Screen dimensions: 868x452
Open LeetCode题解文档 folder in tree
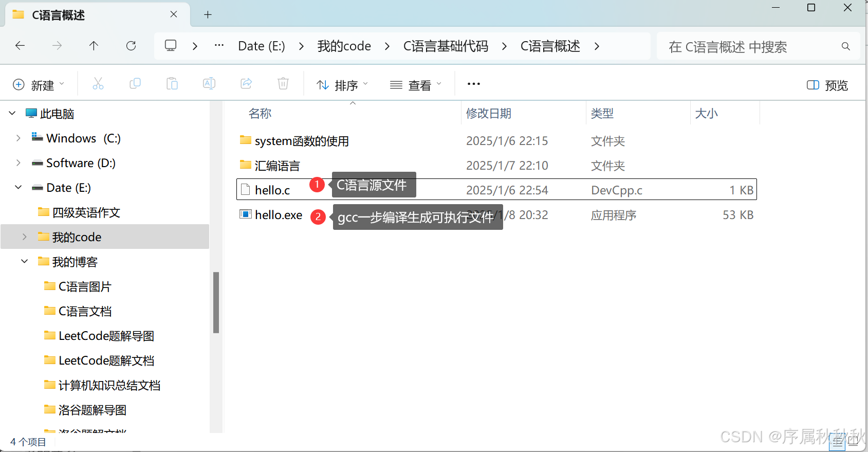[106, 360]
